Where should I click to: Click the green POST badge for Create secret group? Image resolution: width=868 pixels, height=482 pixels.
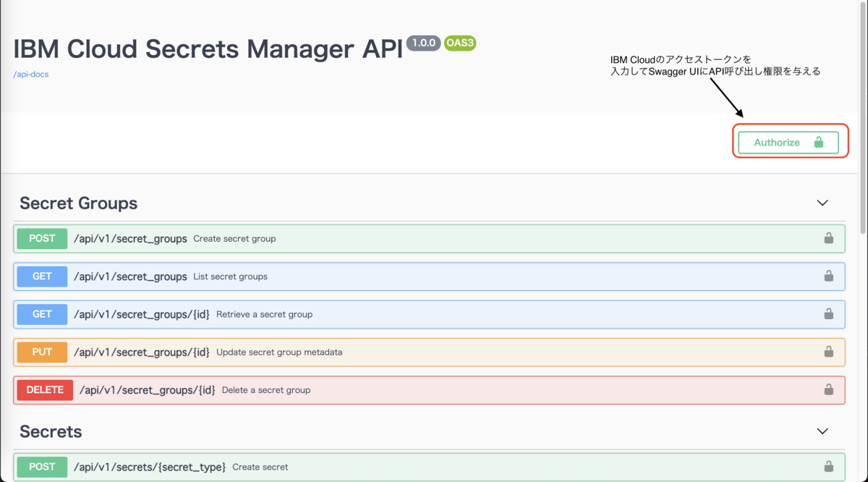click(x=41, y=238)
